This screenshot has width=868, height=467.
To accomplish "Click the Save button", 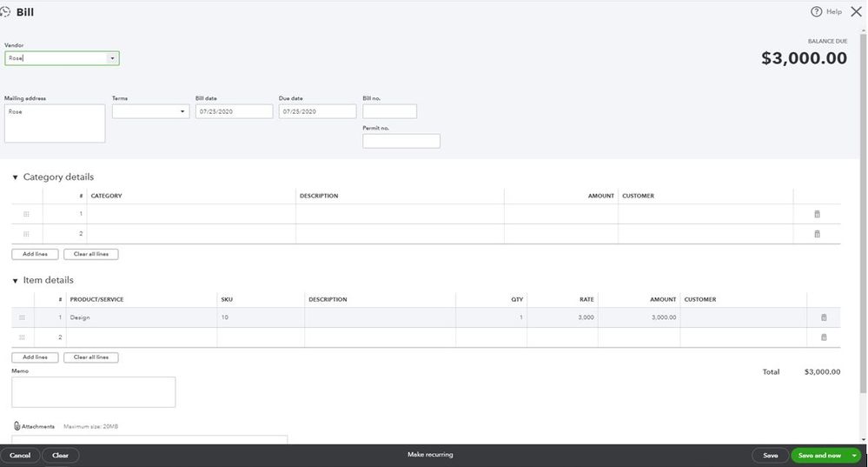I will [x=770, y=456].
